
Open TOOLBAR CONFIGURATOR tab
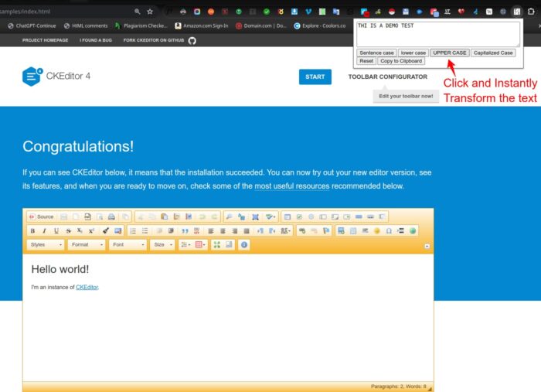click(x=387, y=77)
